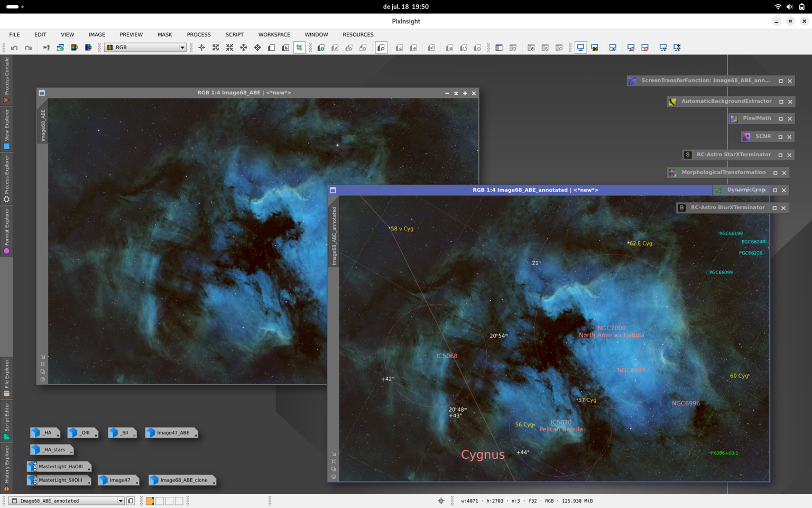This screenshot has height=508, width=812.
Task: Shade the Image68_ABE window using double-arrow button
Action: coord(456,93)
